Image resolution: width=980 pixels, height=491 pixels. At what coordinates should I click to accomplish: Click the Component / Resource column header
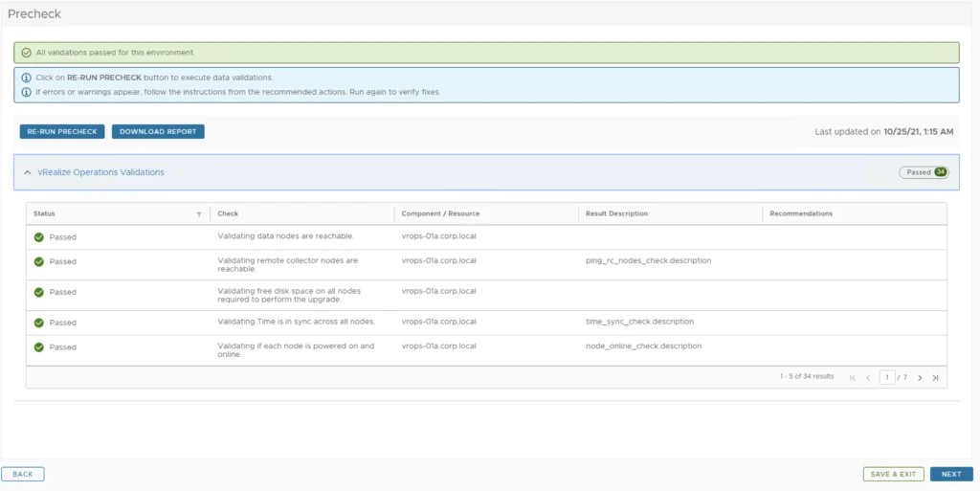440,213
